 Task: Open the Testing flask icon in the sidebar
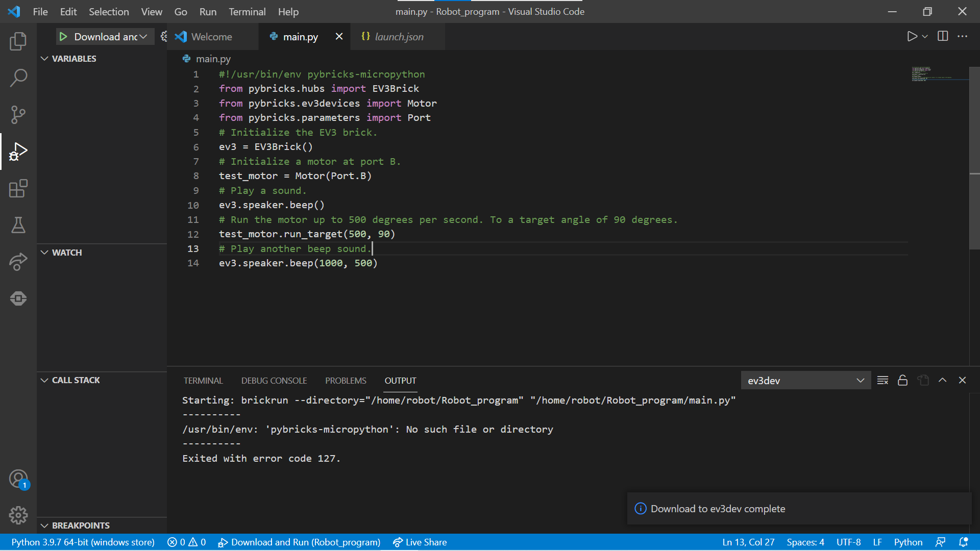(18, 226)
